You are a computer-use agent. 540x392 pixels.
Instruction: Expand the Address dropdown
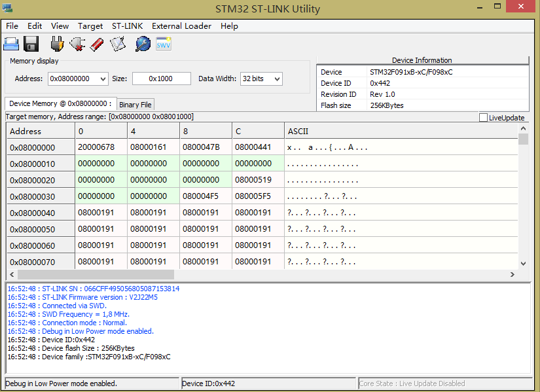(102, 79)
